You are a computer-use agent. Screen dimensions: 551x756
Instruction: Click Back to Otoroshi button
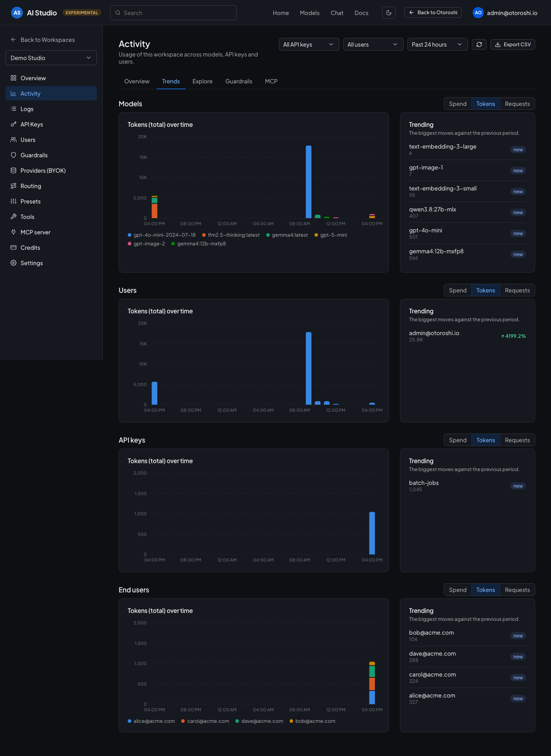[433, 13]
